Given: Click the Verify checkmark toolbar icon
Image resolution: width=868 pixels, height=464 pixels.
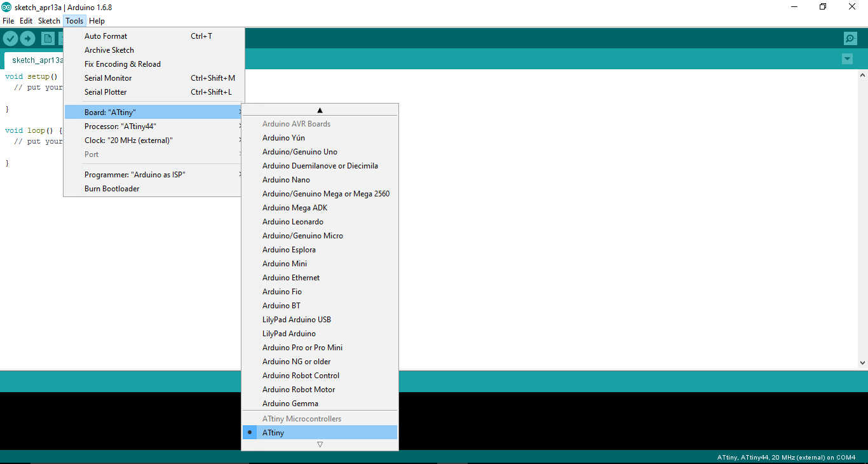Looking at the screenshot, I should click(x=10, y=39).
